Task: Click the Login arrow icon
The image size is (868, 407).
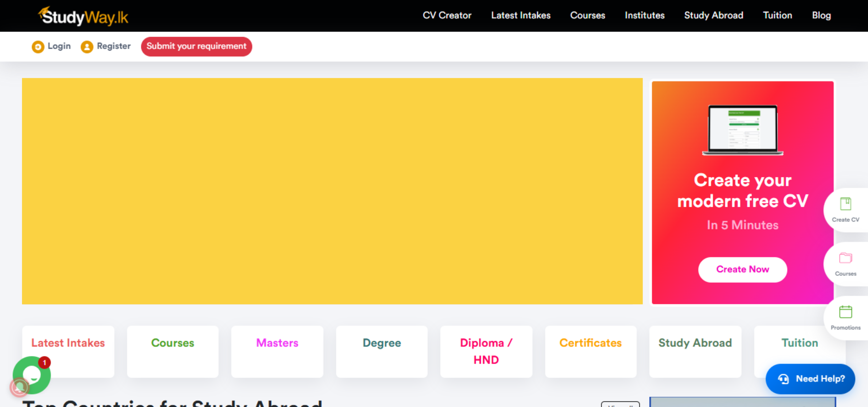Action: pos(38,47)
